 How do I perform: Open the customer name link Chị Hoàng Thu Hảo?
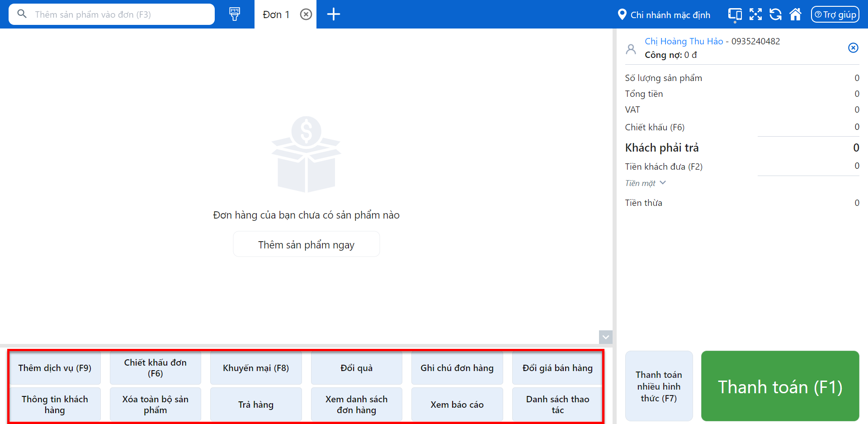point(684,41)
